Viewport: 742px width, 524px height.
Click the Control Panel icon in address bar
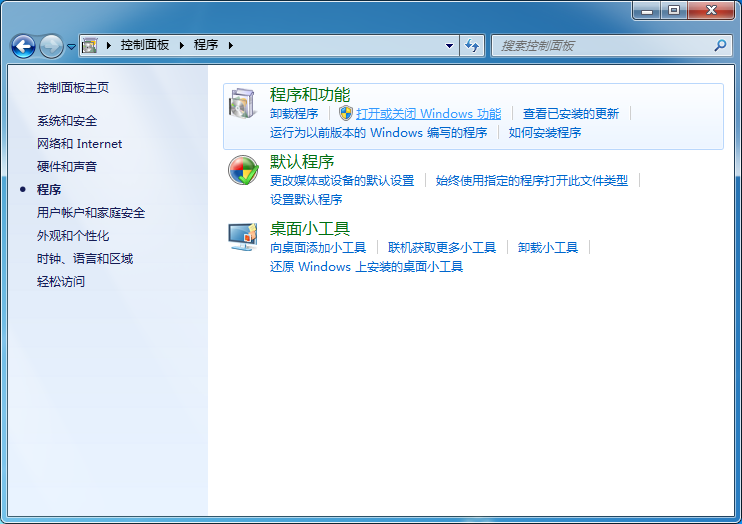[90, 45]
